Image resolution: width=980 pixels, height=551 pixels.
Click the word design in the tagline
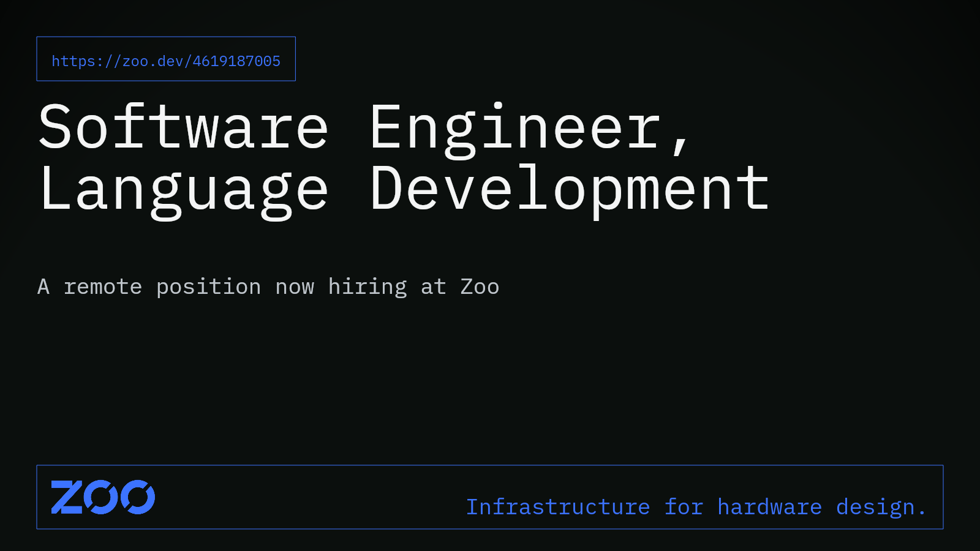(x=875, y=507)
